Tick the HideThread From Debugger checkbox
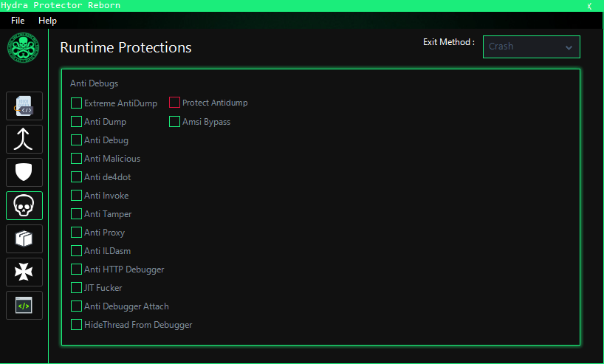Screen dimensions: 604x364 click(77, 325)
